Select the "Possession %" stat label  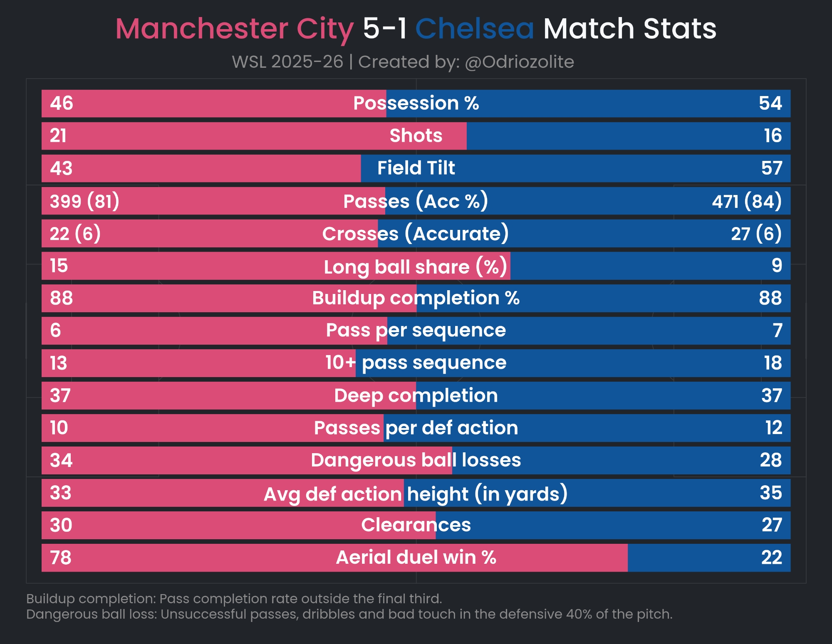[x=416, y=103]
